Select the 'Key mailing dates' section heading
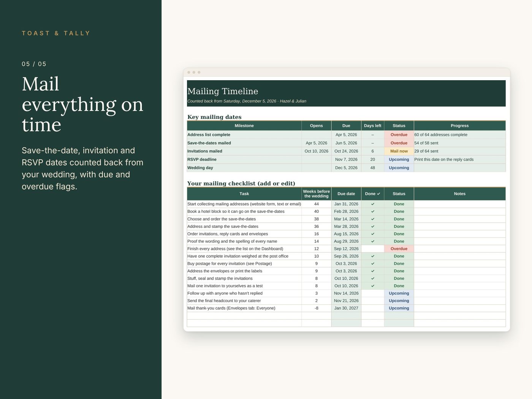 (x=214, y=117)
